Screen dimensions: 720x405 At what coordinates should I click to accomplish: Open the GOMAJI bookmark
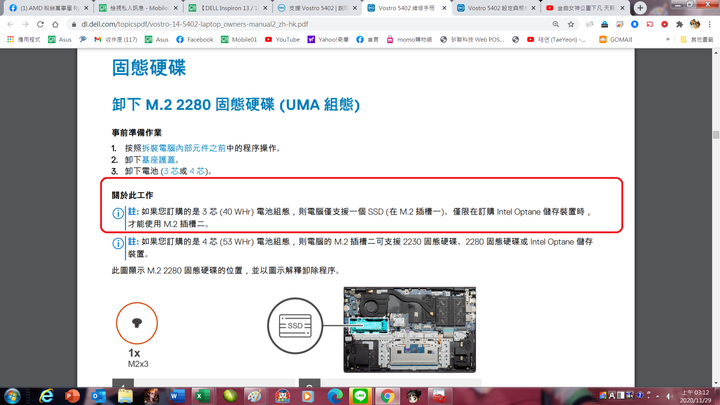[x=616, y=39]
